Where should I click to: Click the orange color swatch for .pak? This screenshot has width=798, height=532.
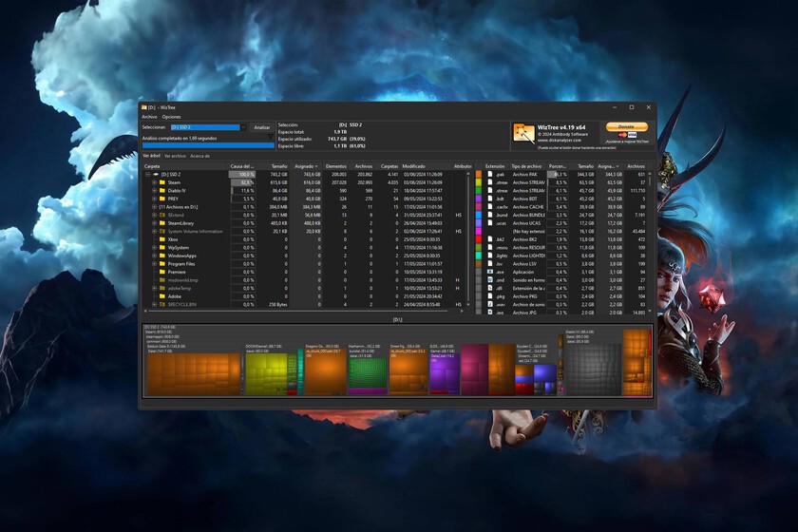(479, 174)
